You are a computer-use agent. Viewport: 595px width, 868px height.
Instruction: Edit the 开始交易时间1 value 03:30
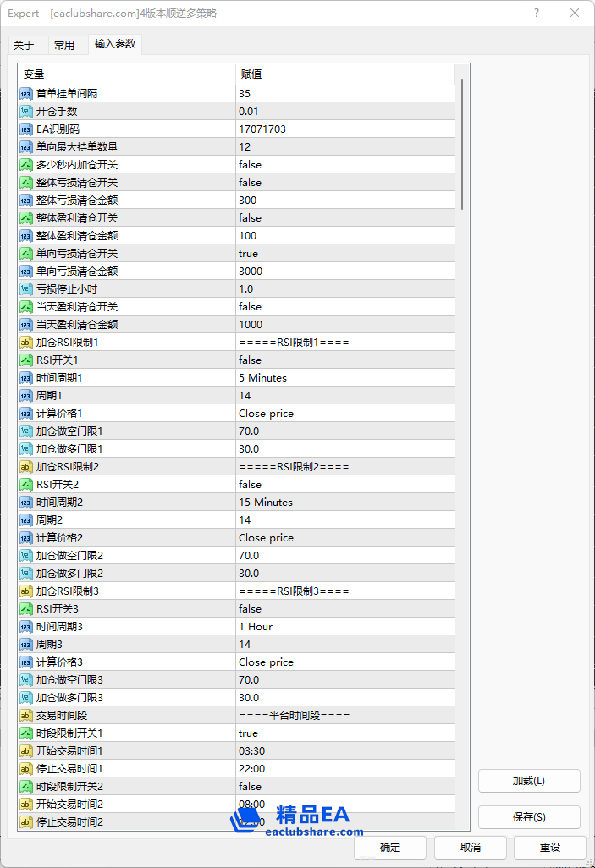[x=344, y=750]
